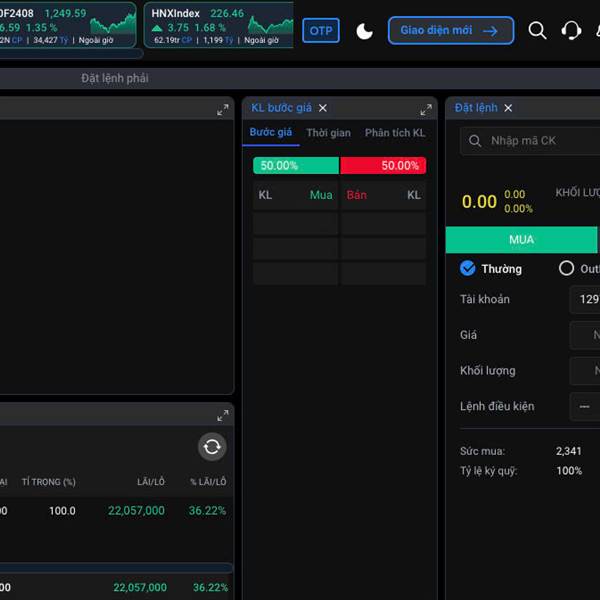Image resolution: width=600 pixels, height=600 pixels.
Task: Click the headset support icon
Action: pyautogui.click(x=572, y=31)
